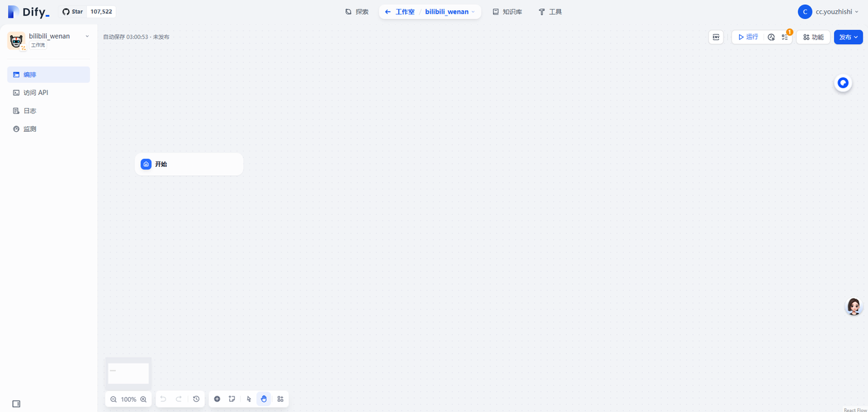Open the checklist with the orange badge

click(785, 37)
